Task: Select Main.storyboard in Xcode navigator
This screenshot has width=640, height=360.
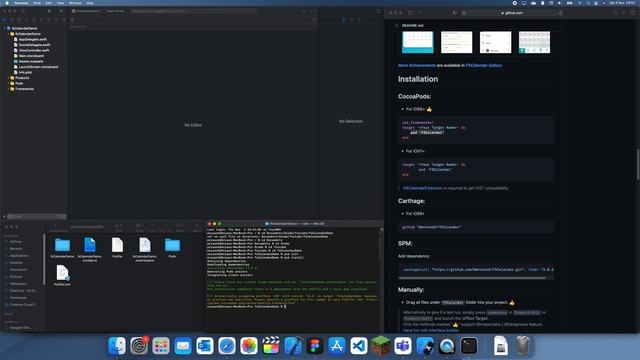Action: (31, 56)
